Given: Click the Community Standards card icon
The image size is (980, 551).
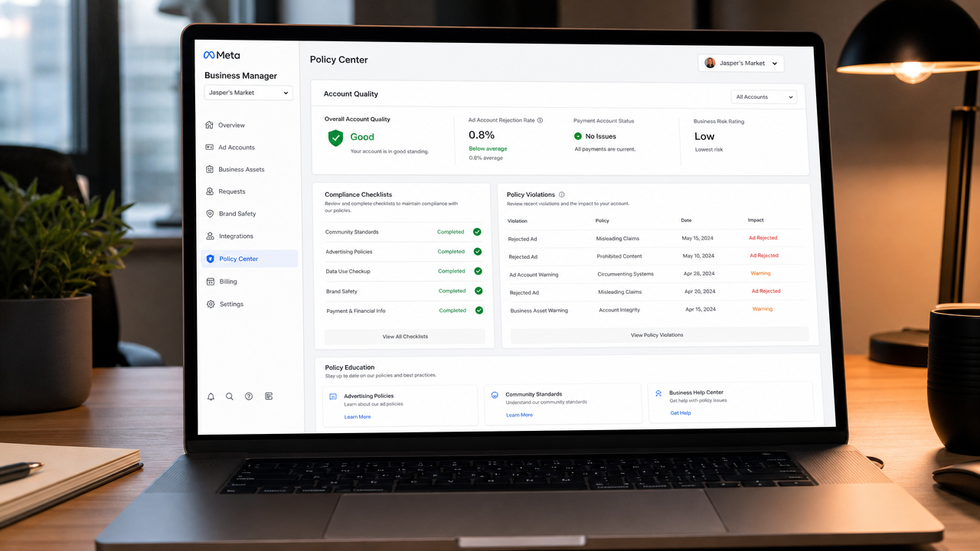Looking at the screenshot, I should [x=495, y=396].
